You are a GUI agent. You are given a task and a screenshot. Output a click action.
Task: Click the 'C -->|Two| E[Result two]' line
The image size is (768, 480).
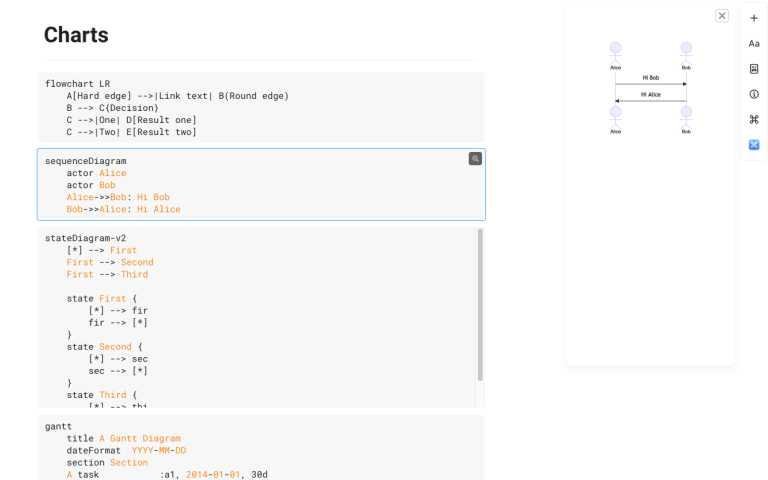[x=132, y=132]
